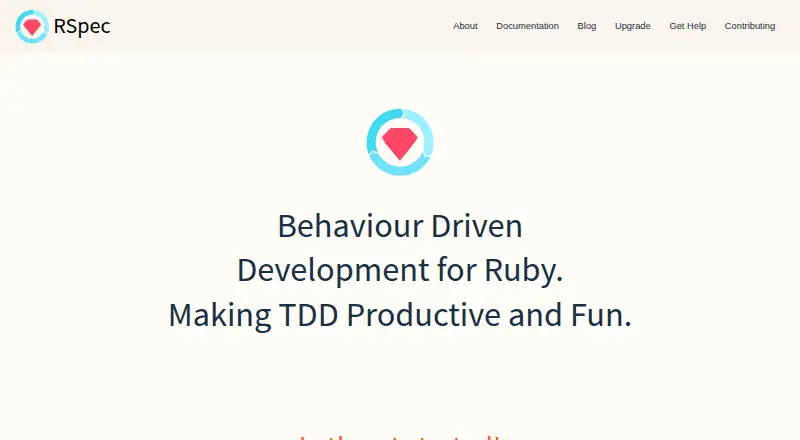Open the Contributing page
Image resolution: width=800 pixels, height=440 pixels.
click(x=750, y=26)
